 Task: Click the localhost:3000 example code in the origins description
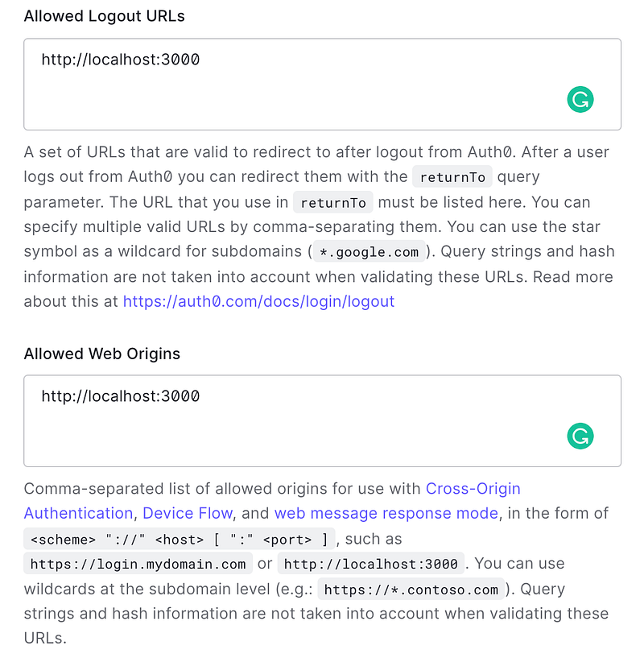[370, 564]
